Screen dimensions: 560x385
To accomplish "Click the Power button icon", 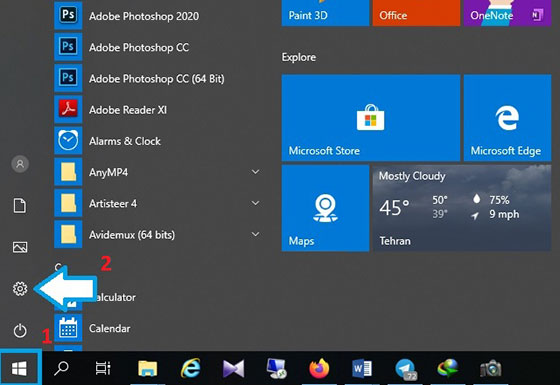I will [20, 330].
